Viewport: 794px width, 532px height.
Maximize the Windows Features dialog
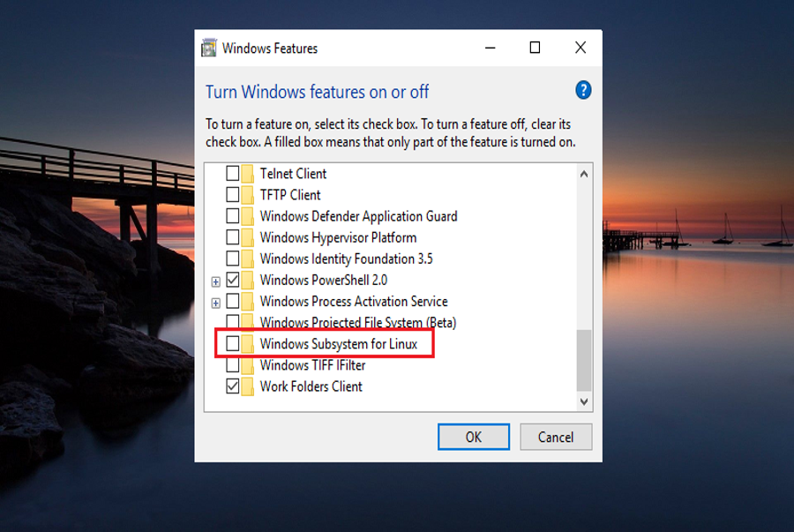pos(535,48)
